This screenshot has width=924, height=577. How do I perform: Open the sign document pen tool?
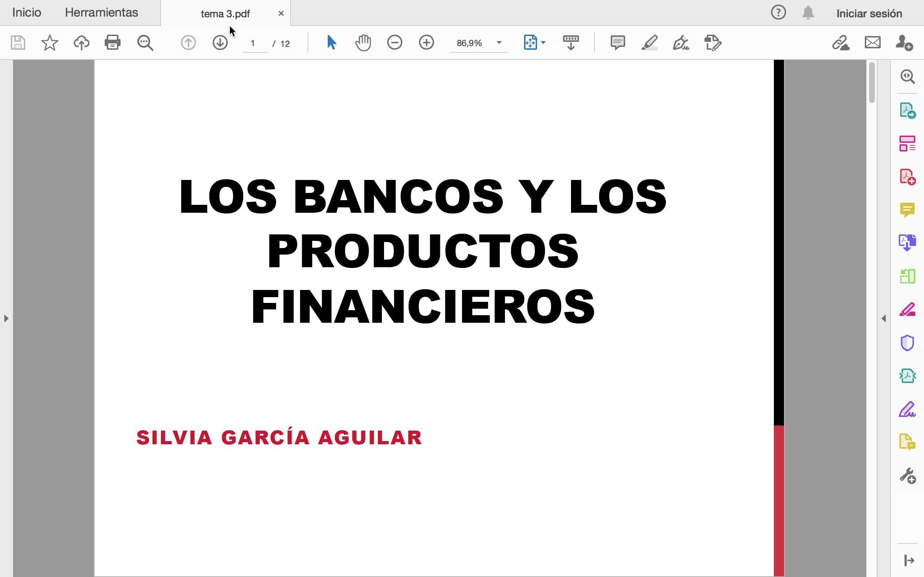pyautogui.click(x=681, y=43)
